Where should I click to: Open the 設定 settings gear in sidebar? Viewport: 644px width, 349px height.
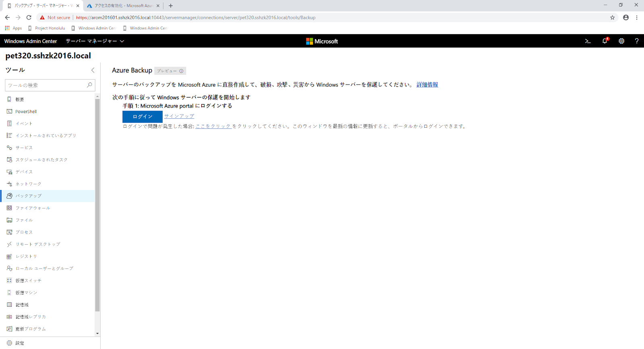tap(9, 343)
